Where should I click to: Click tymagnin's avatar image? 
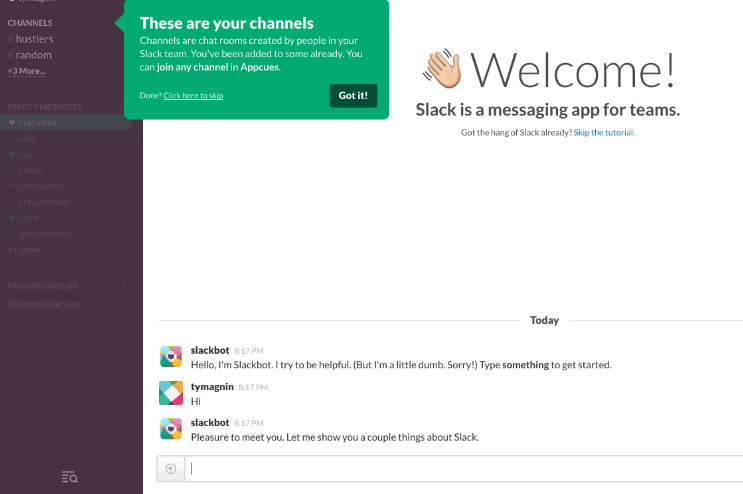(171, 393)
